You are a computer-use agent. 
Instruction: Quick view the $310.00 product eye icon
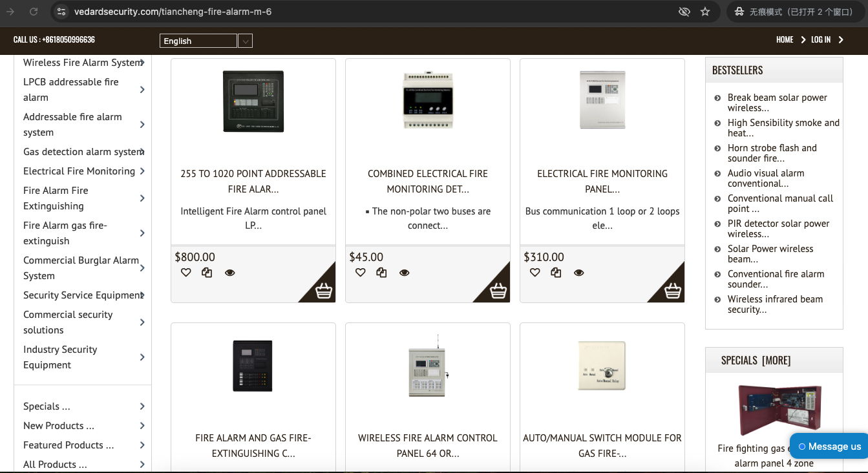(x=578, y=273)
